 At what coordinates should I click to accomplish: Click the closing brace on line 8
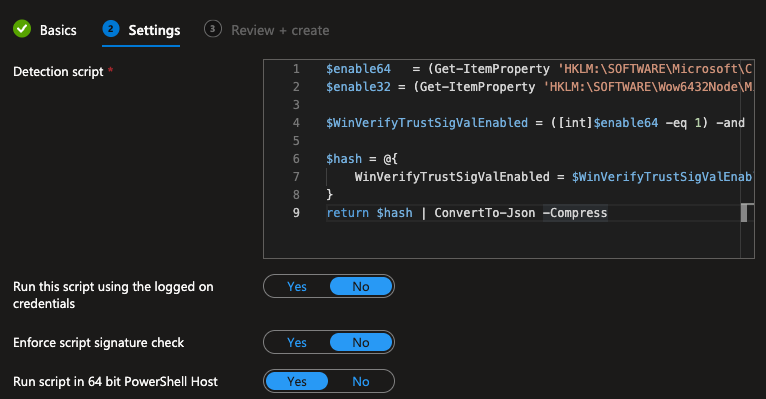(x=329, y=195)
